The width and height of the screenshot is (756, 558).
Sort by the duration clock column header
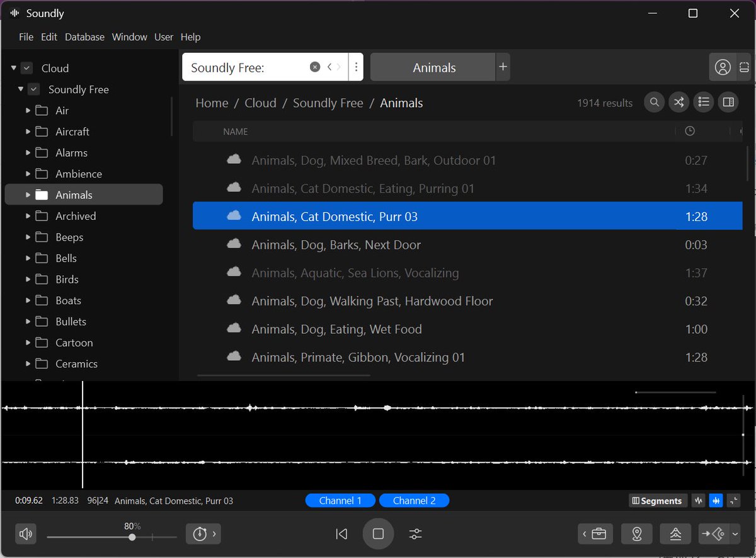tap(690, 131)
